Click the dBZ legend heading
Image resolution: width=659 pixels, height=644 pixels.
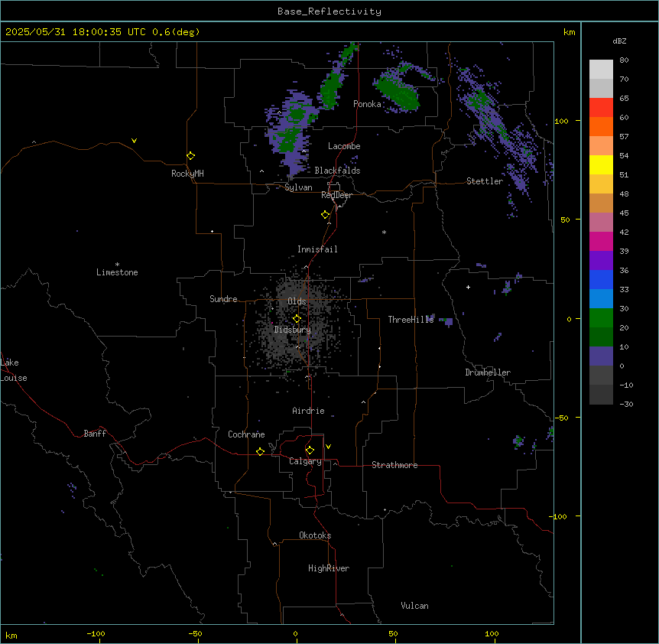(x=619, y=41)
